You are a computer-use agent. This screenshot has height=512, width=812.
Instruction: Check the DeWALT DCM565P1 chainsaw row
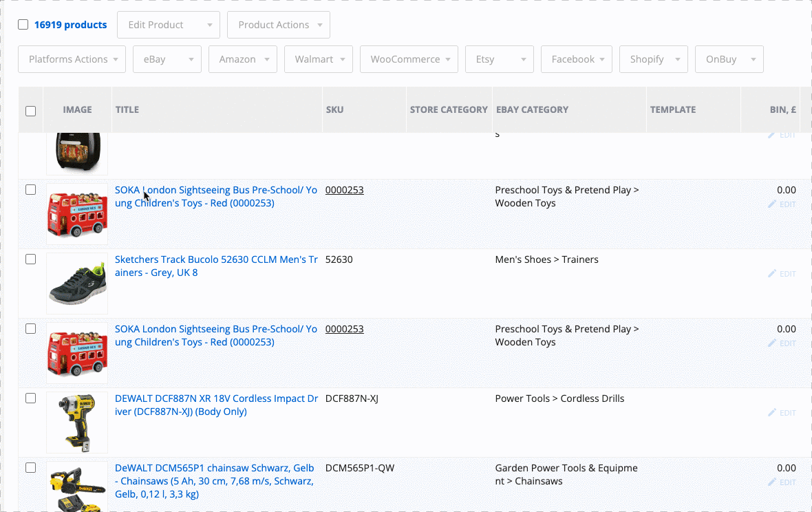point(30,467)
